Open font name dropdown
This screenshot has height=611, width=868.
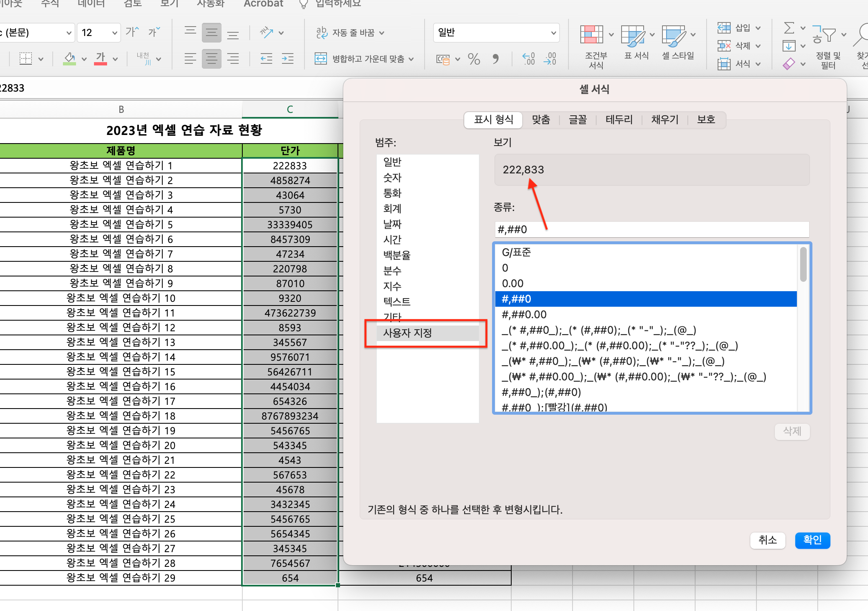point(68,33)
